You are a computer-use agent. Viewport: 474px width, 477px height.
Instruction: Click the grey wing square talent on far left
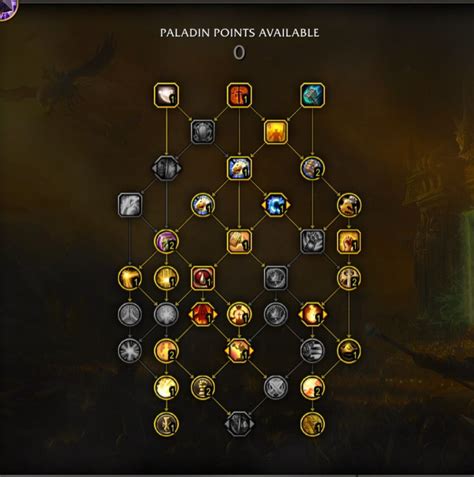pos(130,205)
